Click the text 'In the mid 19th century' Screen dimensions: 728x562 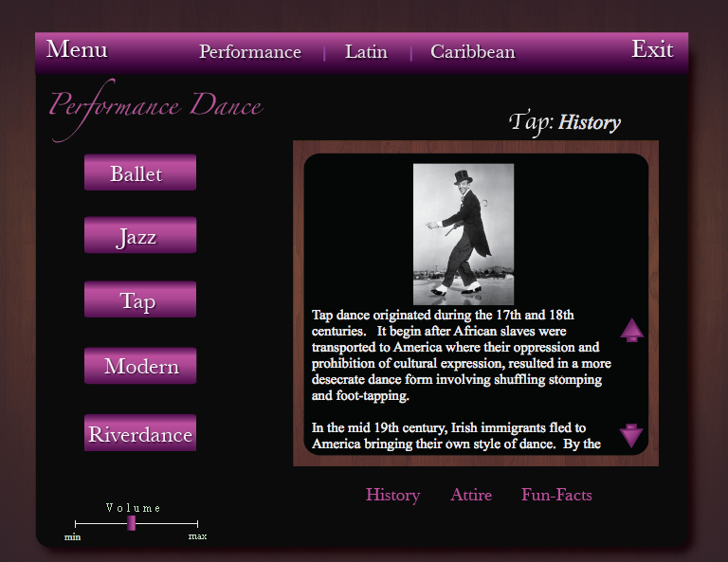[379, 427]
